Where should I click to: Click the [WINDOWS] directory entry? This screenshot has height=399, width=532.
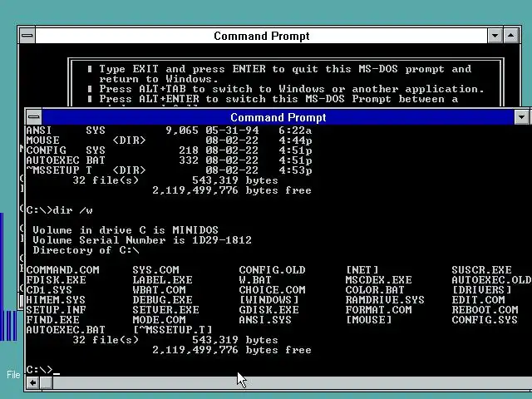click(x=269, y=300)
